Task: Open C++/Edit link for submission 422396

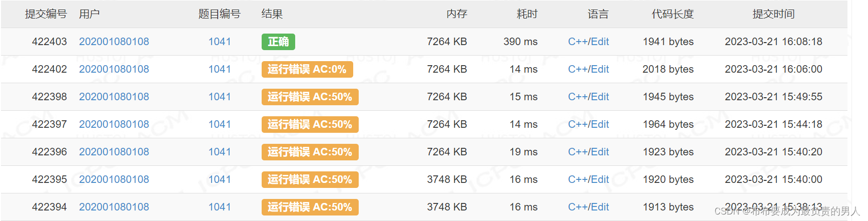Action: pos(588,152)
